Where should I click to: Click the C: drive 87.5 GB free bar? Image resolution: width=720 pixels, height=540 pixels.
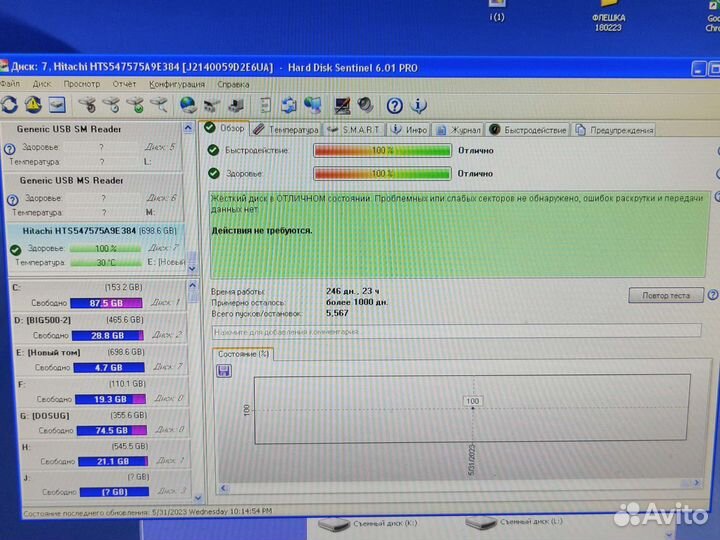point(106,303)
